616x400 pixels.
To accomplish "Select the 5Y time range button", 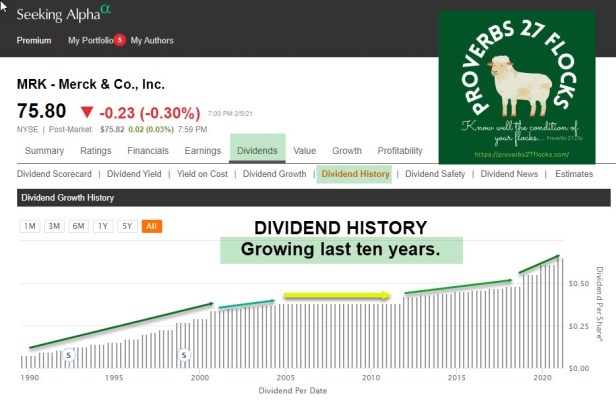I will 126,226.
